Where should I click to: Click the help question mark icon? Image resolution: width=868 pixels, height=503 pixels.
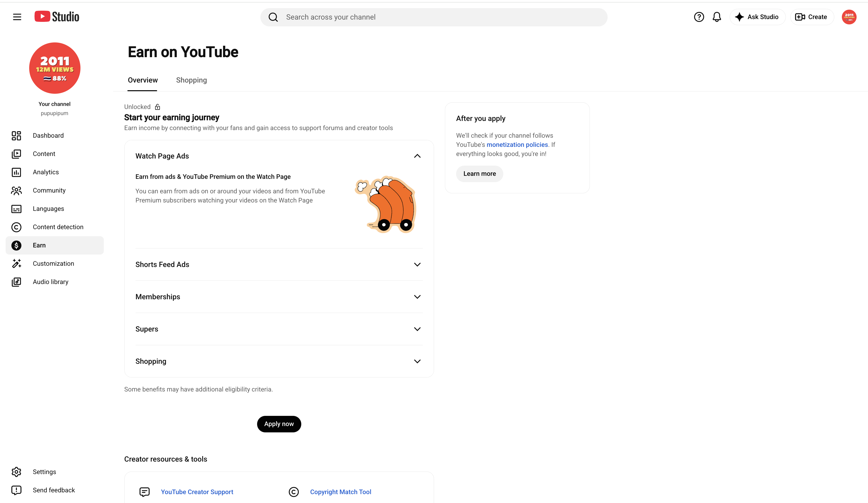coord(698,17)
